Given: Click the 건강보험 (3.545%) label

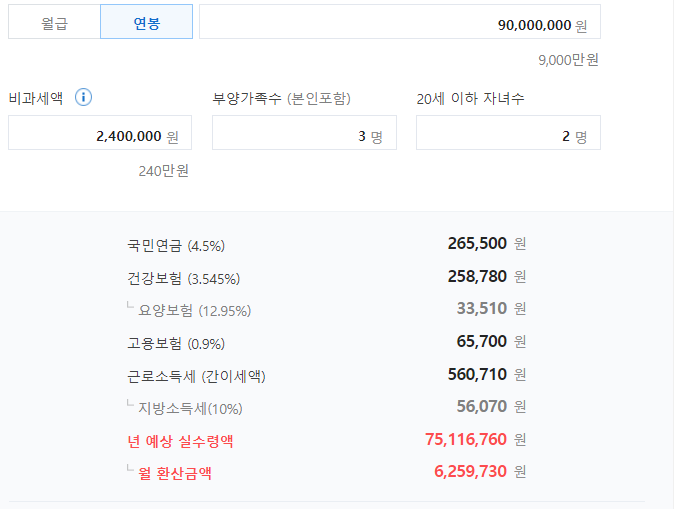Looking at the screenshot, I should (183, 278).
